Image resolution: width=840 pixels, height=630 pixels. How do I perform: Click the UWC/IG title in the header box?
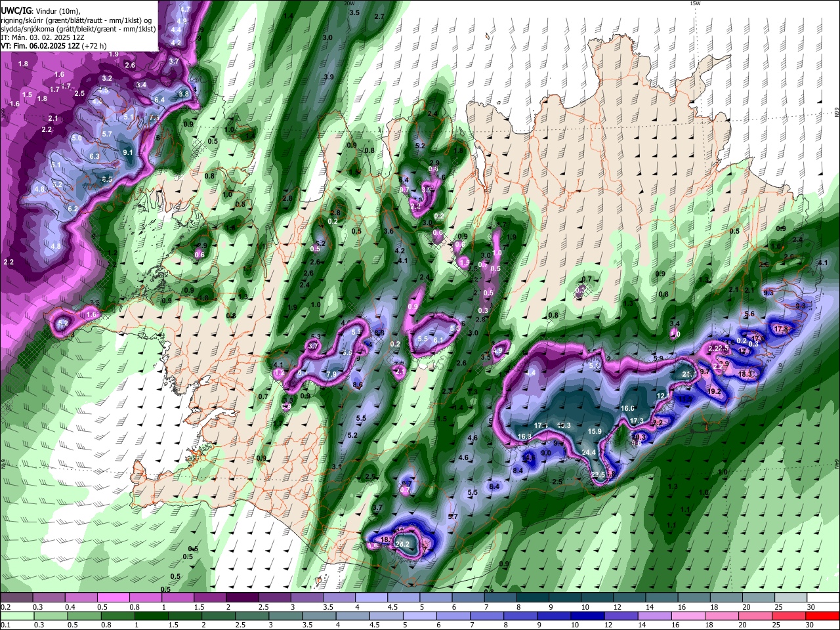coord(15,10)
